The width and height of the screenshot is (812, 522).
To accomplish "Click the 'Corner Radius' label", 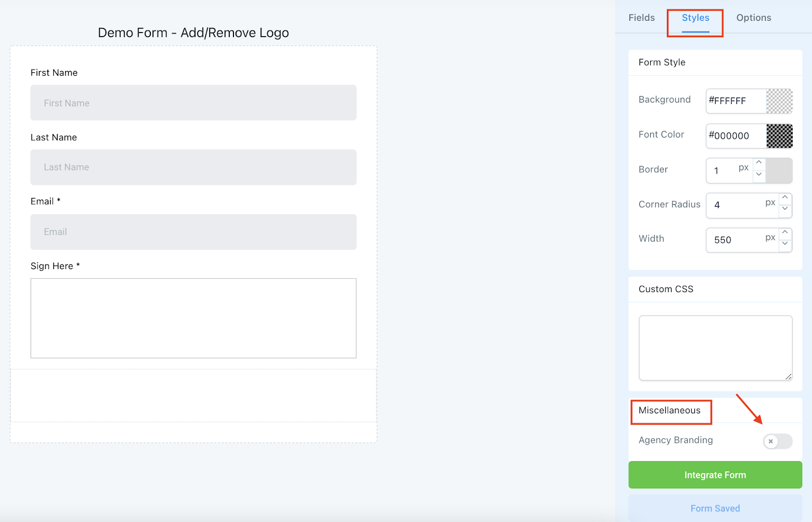I will pos(669,204).
